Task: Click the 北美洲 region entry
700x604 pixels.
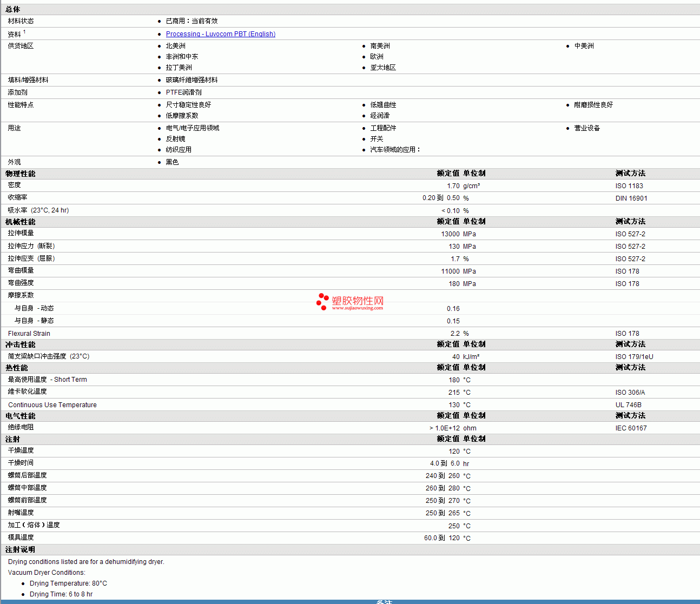Action: [x=175, y=46]
